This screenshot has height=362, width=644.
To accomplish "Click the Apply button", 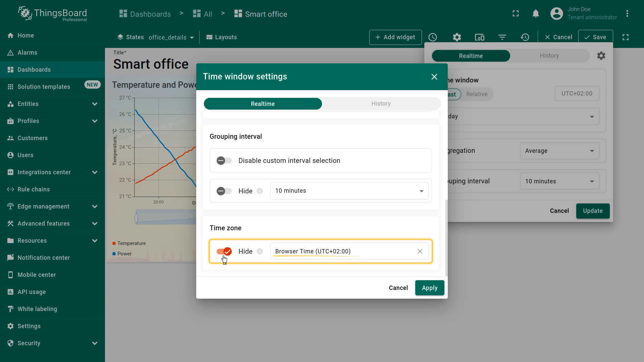I will tap(429, 288).
